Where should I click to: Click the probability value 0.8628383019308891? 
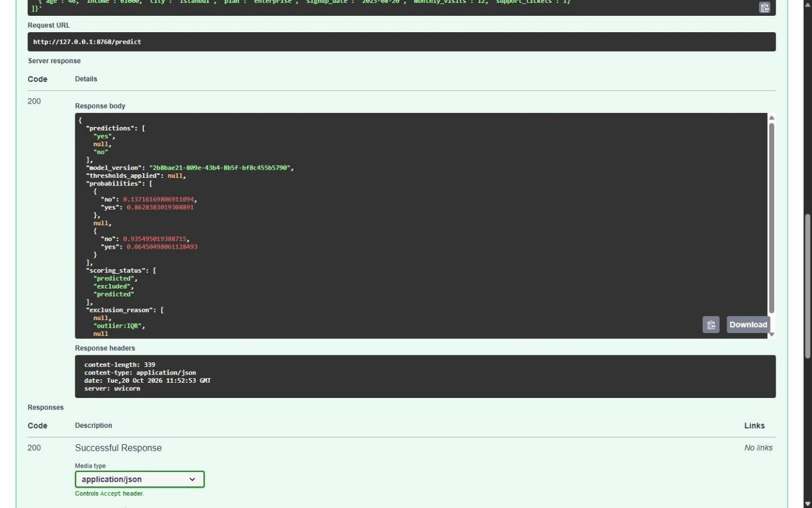pos(160,207)
